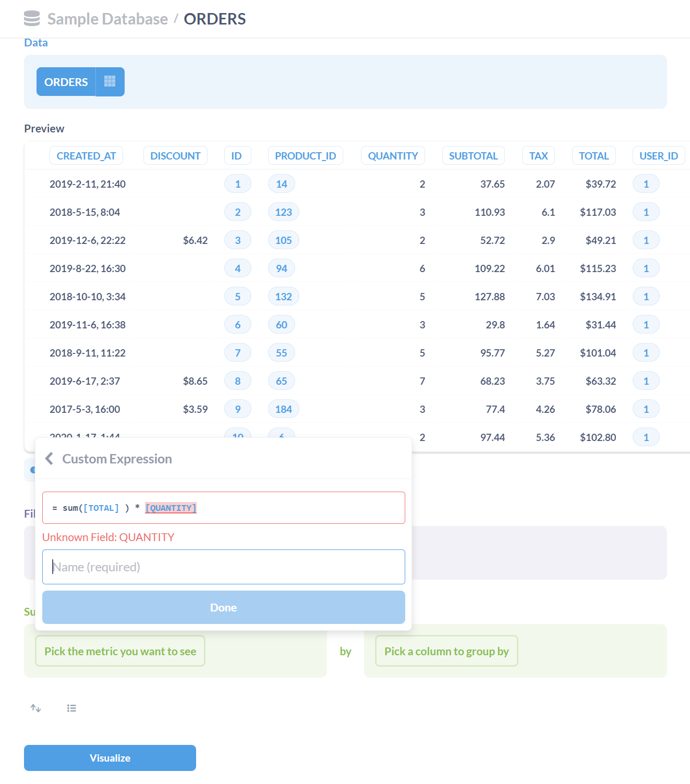Click the date 2018-5-15, 8:04
The width and height of the screenshot is (690, 784).
85,212
